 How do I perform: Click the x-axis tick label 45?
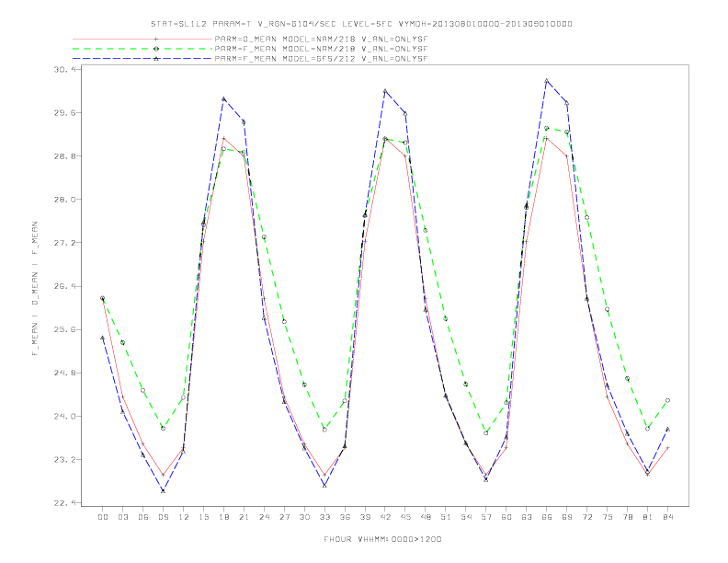pyautogui.click(x=405, y=517)
